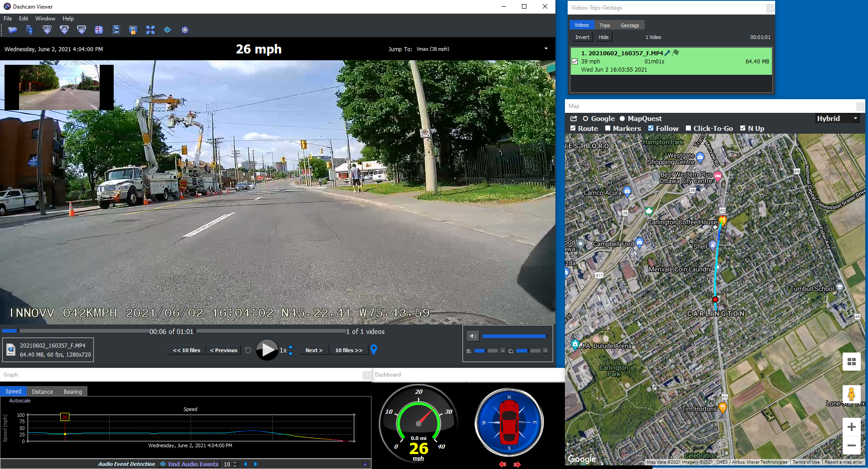Click the export MOV toolbar icon
Viewport: 868px width, 469px height.
pyautogui.click(x=82, y=30)
